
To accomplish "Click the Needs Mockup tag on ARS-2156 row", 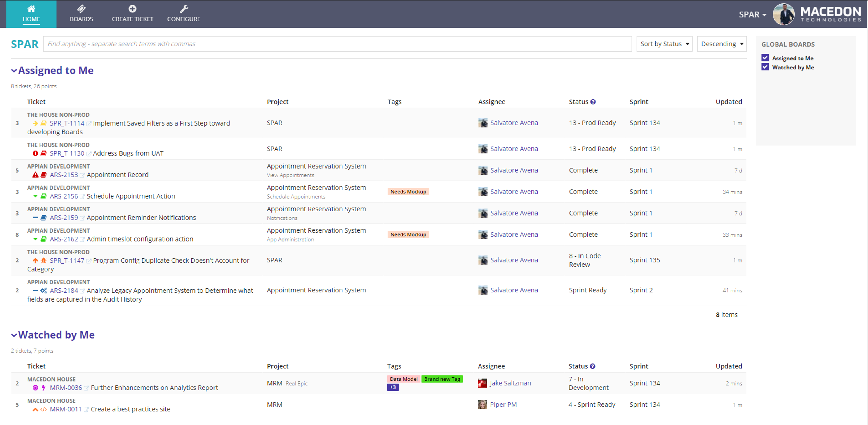I will coord(408,192).
